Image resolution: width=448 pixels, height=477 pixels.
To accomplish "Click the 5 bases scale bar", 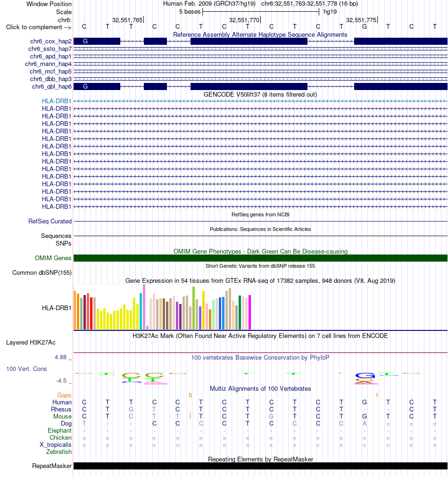I will 261,12.
